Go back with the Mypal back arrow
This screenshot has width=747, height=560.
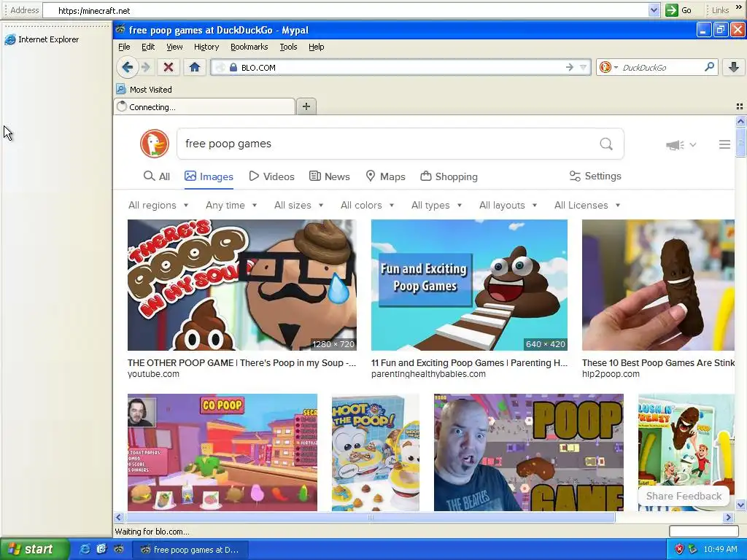[x=127, y=67]
